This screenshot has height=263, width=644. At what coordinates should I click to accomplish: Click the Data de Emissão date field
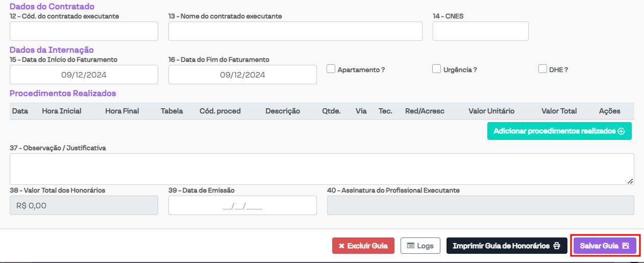[x=242, y=206]
